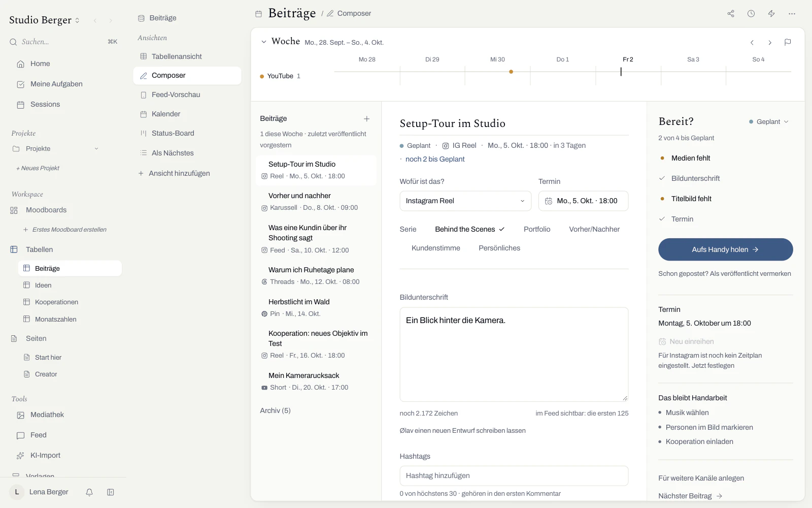Open notifications bell icon
This screenshot has height=508, width=812.
click(x=89, y=492)
